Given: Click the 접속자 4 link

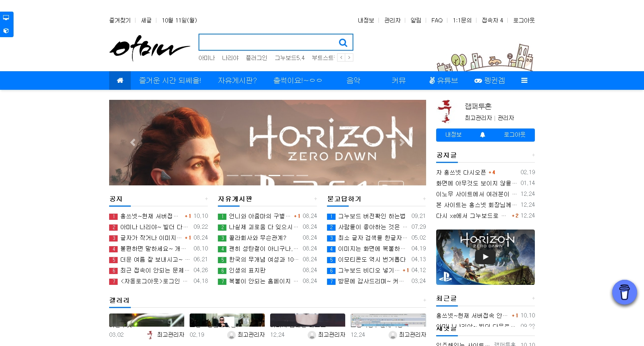Looking at the screenshot, I should click(x=492, y=21).
